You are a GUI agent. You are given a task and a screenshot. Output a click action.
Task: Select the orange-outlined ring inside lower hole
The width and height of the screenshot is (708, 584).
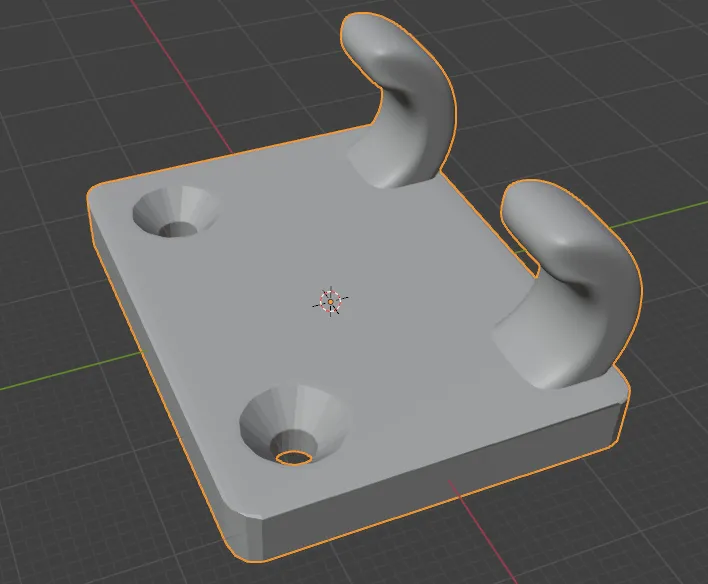(294, 458)
